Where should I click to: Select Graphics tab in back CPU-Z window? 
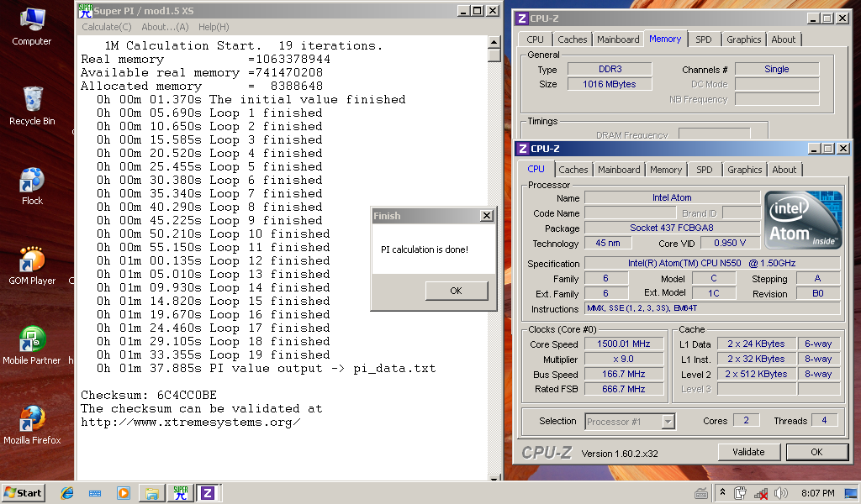coord(743,39)
